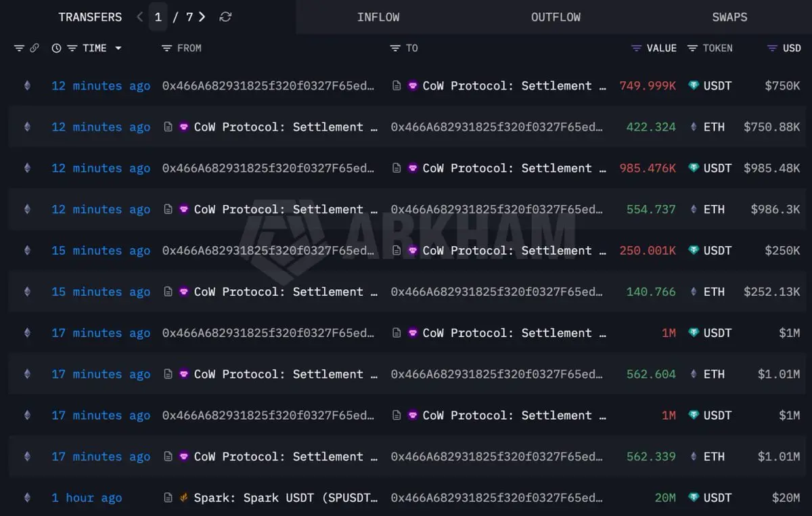Click the Spark protocol icon in last row
This screenshot has width=812, height=516.
point(183,498)
